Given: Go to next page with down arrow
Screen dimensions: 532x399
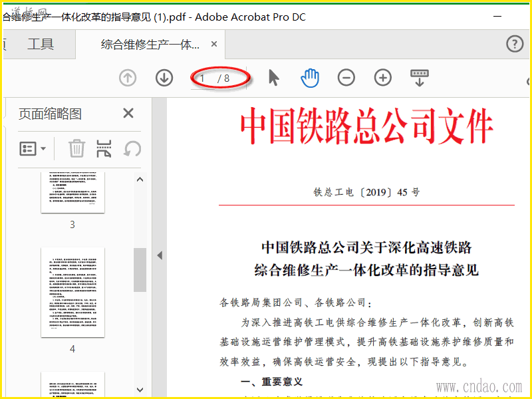Looking at the screenshot, I should tap(164, 78).
